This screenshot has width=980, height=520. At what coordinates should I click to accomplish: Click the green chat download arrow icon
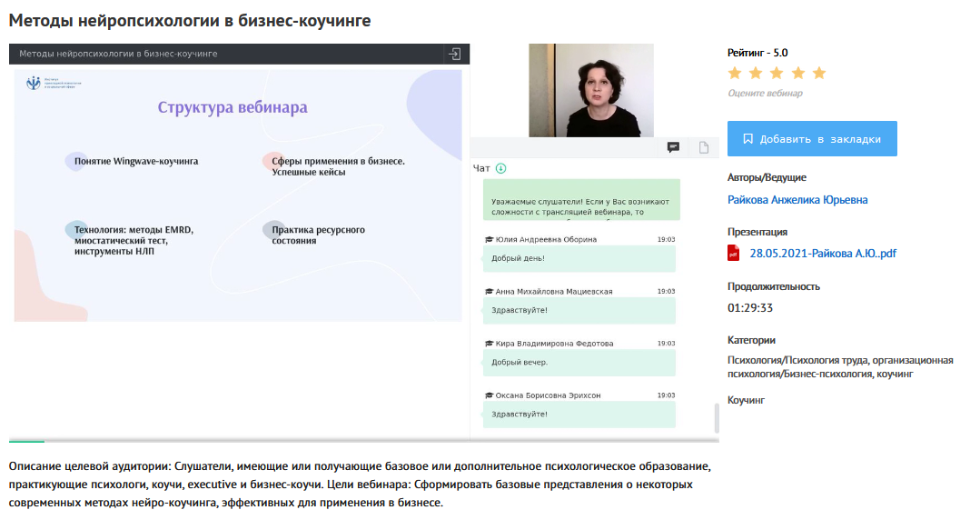pos(500,168)
